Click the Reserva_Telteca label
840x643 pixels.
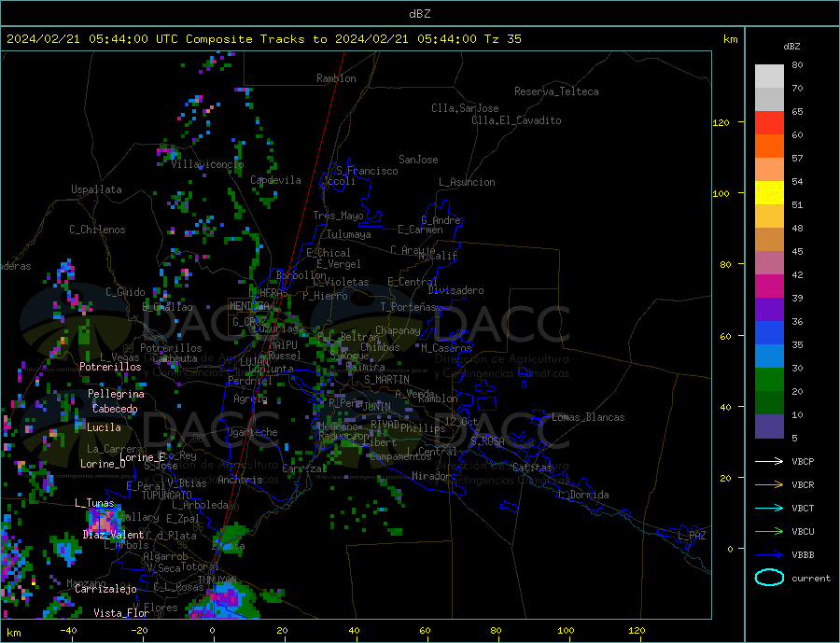coord(556,91)
